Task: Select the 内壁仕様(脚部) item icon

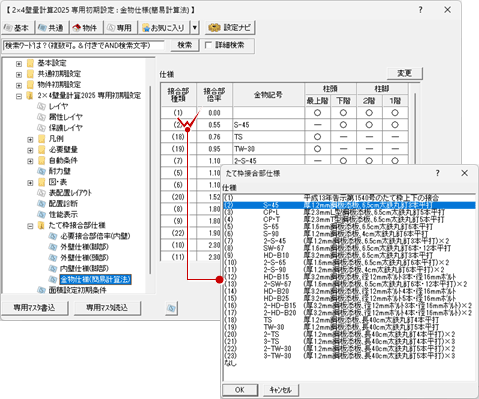Action: point(53,268)
